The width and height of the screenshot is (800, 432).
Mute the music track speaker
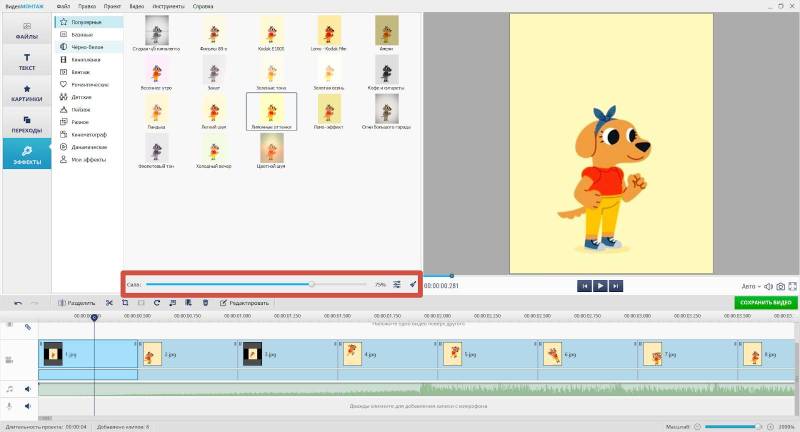coord(28,389)
